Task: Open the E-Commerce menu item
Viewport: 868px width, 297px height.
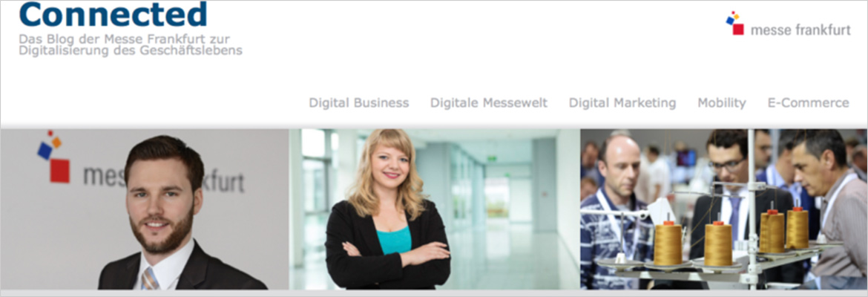Action: (808, 103)
